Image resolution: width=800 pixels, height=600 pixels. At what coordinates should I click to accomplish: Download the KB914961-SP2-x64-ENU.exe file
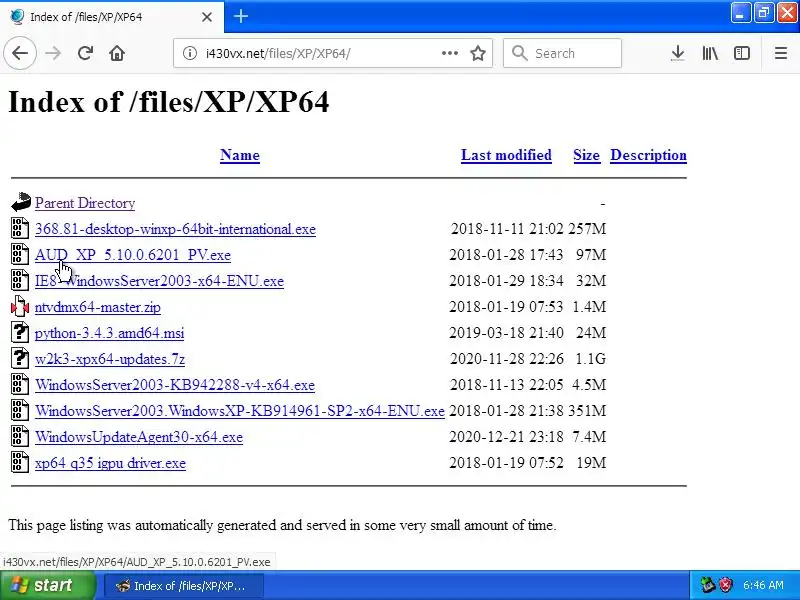point(240,411)
